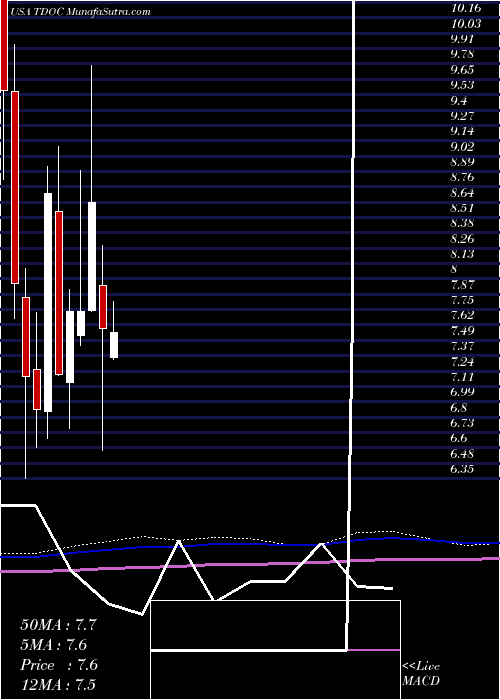Click the 7.62 price axis label
This screenshot has width=500, height=700.
pyautogui.click(x=462, y=316)
